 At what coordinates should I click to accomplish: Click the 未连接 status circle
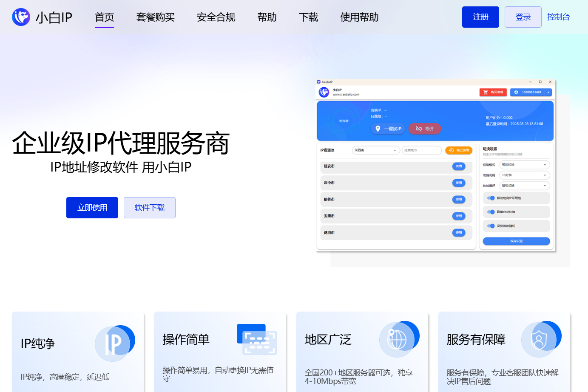(x=344, y=121)
